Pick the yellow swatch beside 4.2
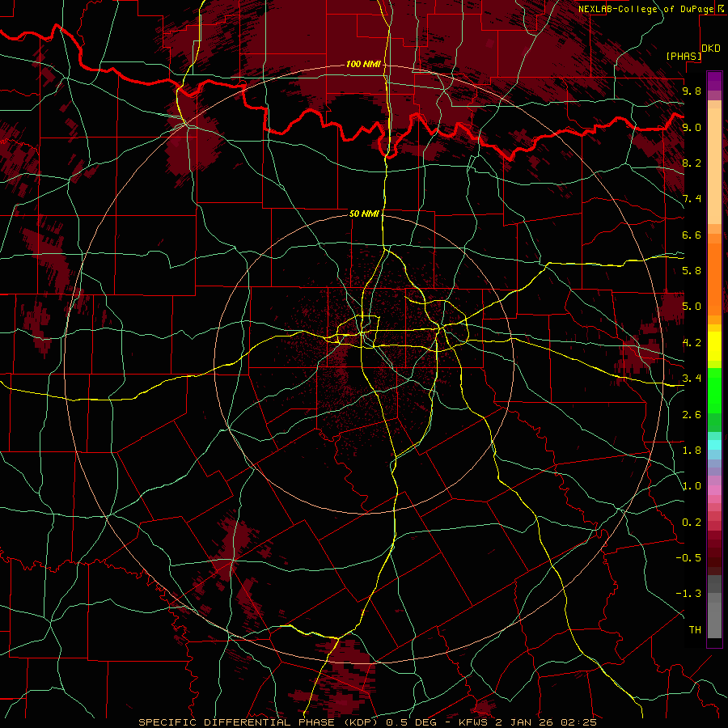 [x=714, y=346]
